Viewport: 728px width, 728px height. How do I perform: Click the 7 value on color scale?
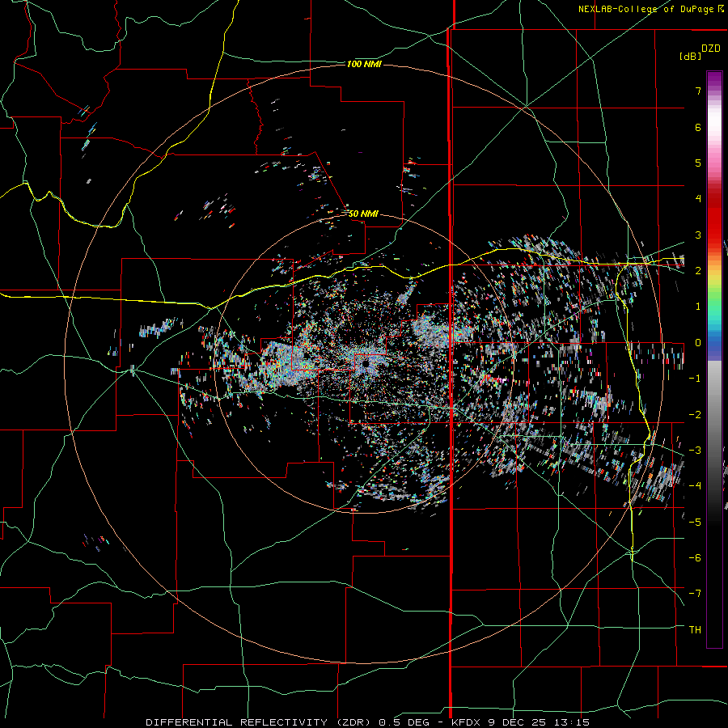[698, 91]
